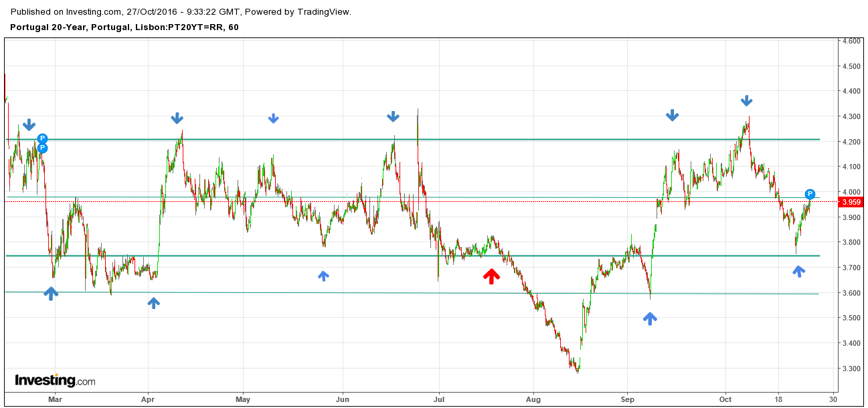Click the Apr label on the time axis

148,399
